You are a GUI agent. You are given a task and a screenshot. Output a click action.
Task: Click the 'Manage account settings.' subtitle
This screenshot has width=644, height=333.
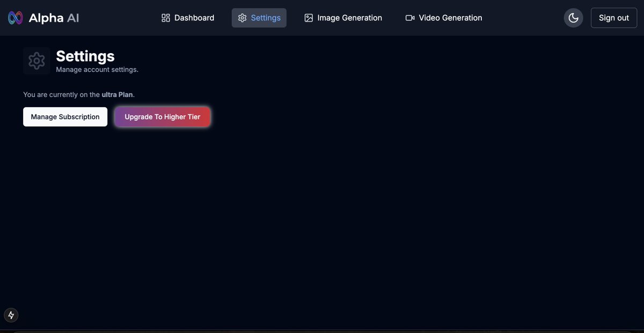pos(97,70)
